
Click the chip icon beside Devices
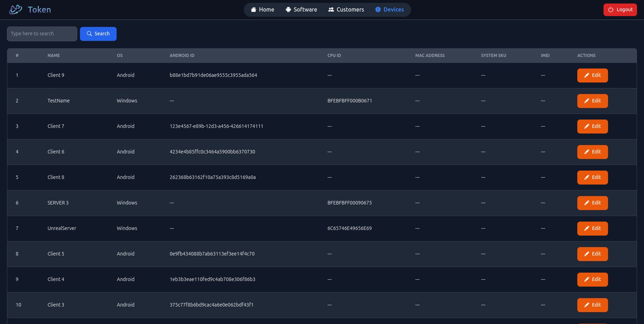pyautogui.click(x=378, y=10)
